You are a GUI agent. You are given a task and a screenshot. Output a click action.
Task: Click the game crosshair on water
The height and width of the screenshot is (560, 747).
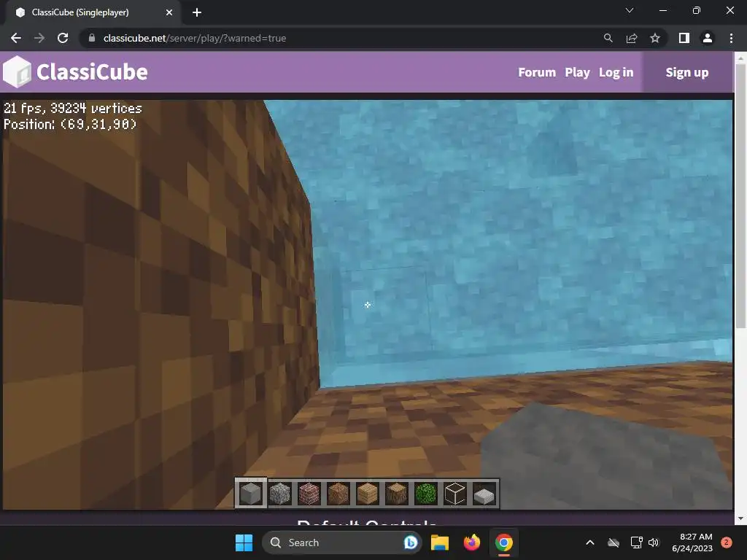coord(368,305)
